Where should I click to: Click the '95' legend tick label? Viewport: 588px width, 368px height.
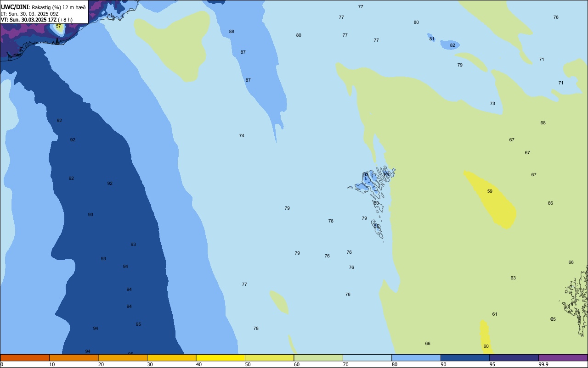(492, 364)
